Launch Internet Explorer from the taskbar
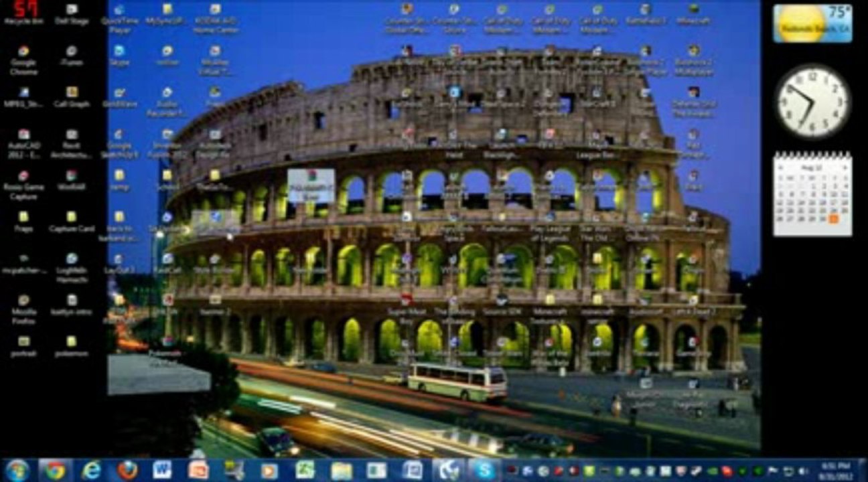The height and width of the screenshot is (482, 868). pos(91,470)
